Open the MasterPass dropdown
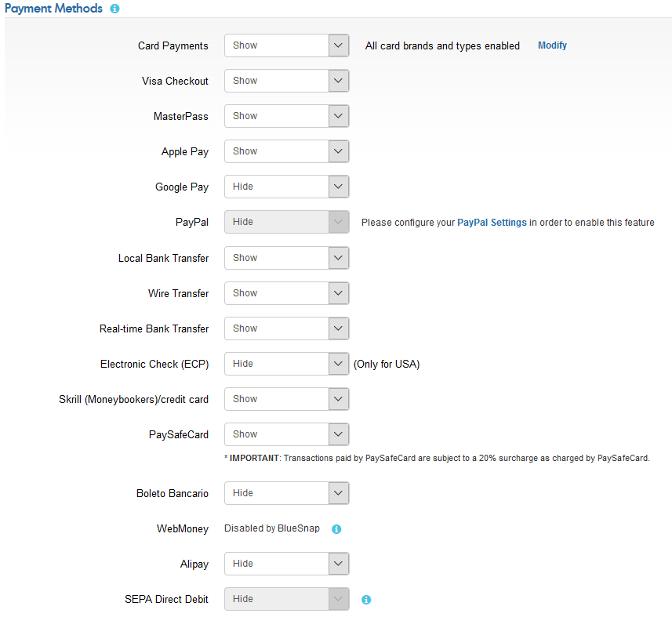The height and width of the screenshot is (617, 672). pos(287,116)
